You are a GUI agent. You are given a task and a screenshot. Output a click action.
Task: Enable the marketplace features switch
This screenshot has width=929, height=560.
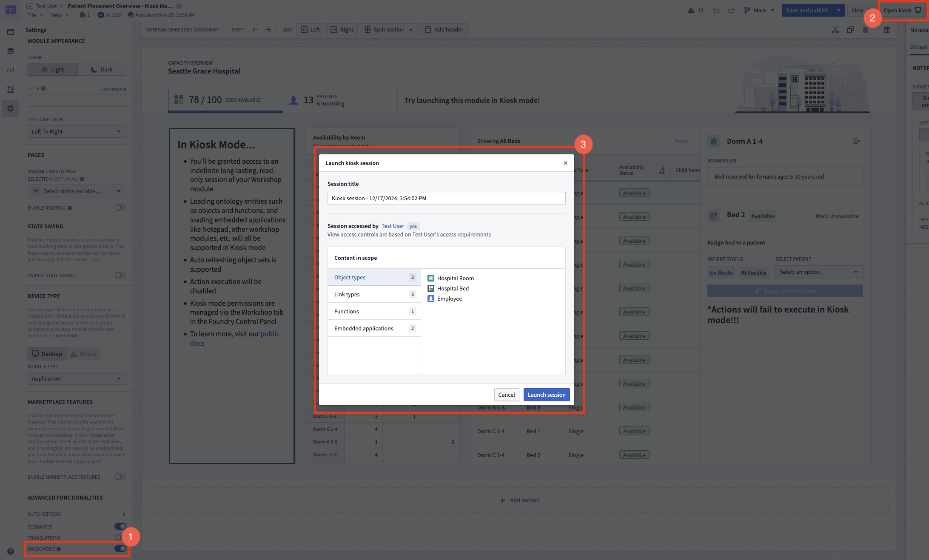coord(120,477)
